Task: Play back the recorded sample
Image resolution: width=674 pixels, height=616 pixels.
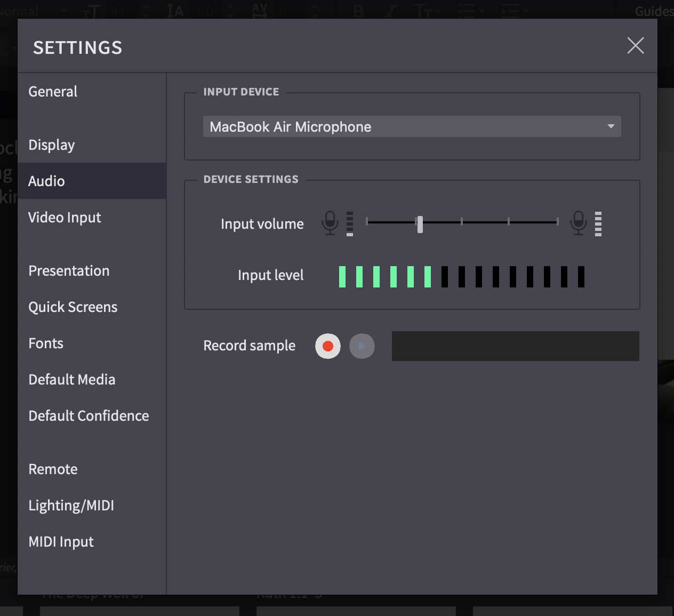Action: point(362,346)
